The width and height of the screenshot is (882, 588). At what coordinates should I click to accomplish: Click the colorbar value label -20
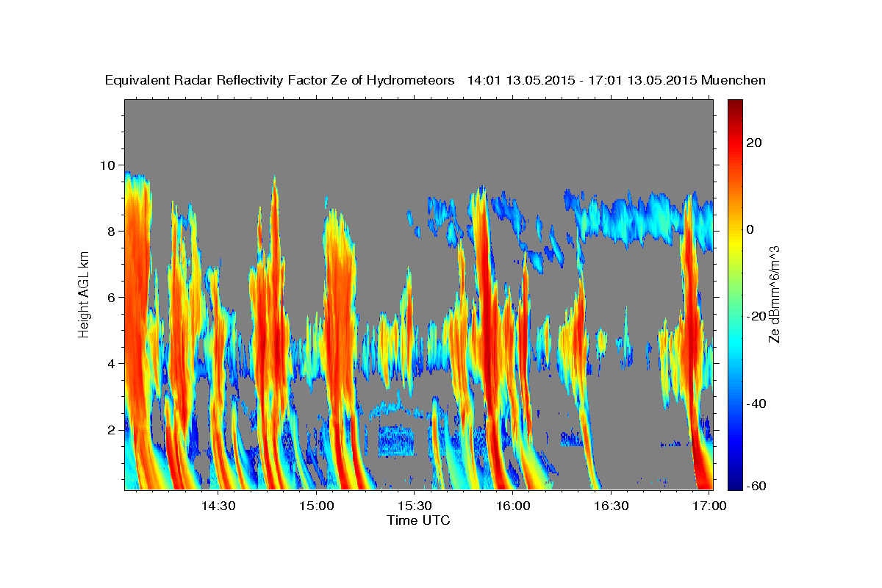756,316
